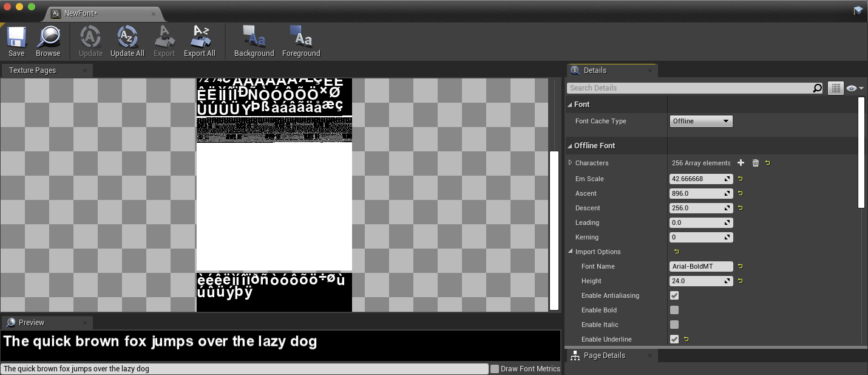Open the Details panel eye view options
The height and width of the screenshot is (375, 868).
click(x=852, y=88)
